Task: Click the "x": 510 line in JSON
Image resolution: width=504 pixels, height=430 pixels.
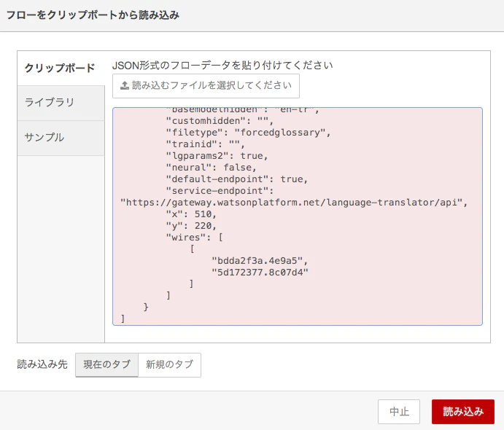Action: pyautogui.click(x=191, y=214)
